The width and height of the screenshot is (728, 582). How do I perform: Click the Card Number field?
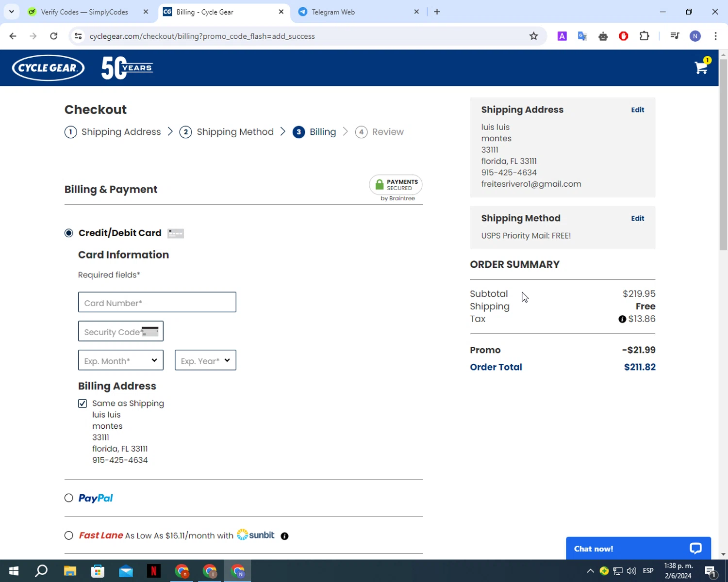[x=157, y=302]
